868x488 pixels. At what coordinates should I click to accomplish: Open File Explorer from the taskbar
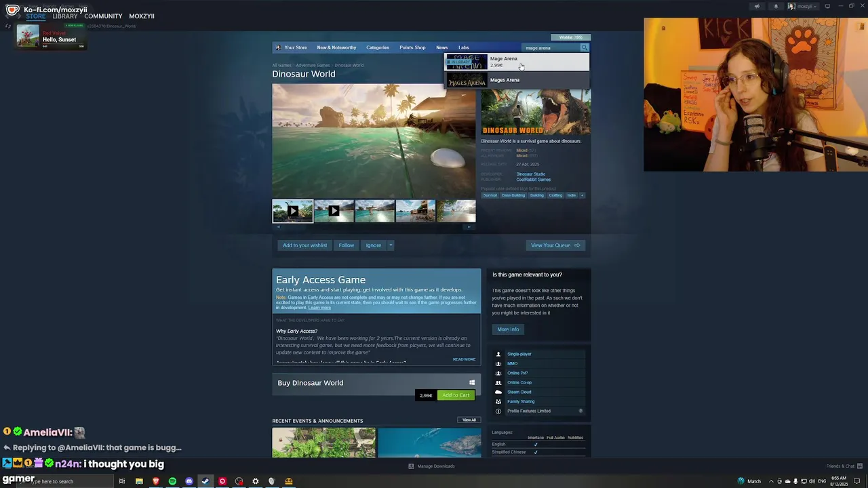139,481
